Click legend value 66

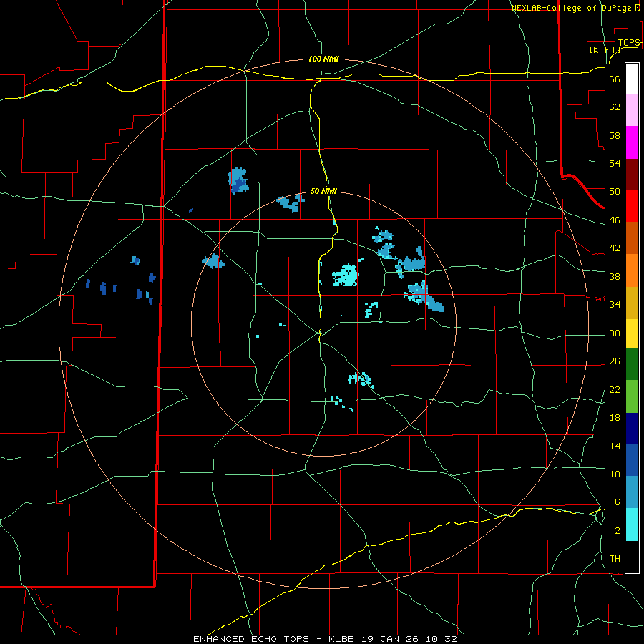pos(615,79)
